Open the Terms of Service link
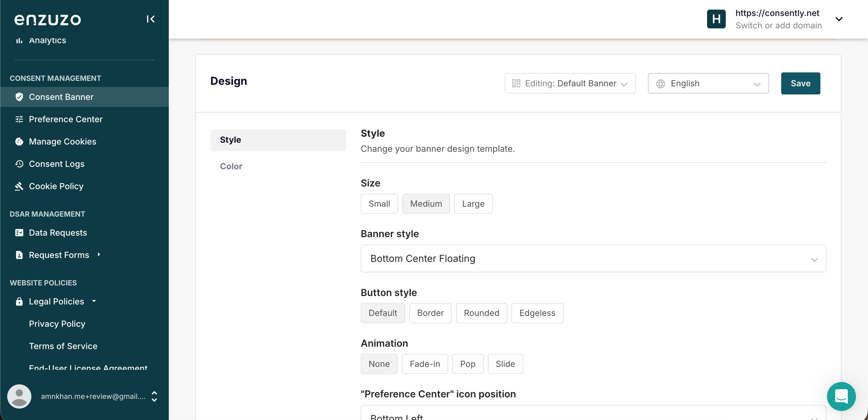 (63, 346)
